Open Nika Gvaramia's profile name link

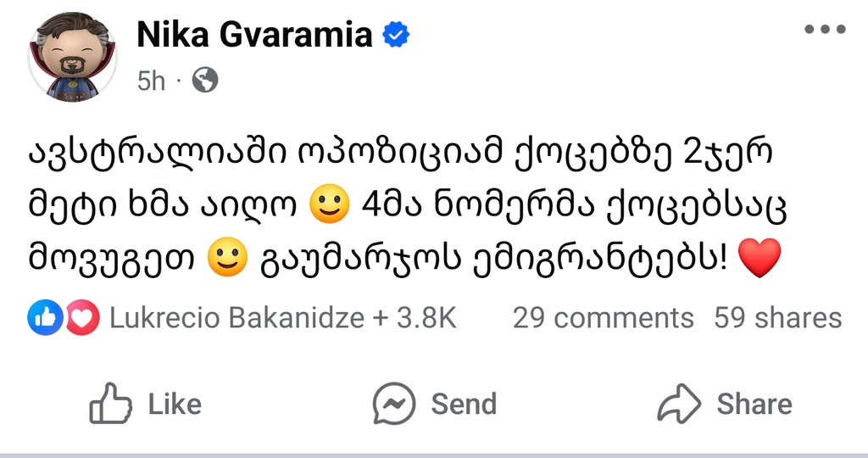coord(254,34)
